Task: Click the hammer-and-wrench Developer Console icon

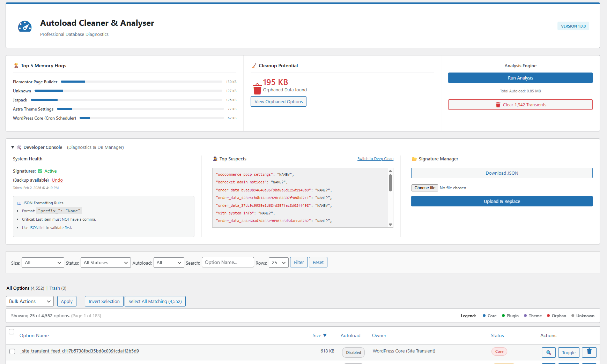Action: point(19,147)
